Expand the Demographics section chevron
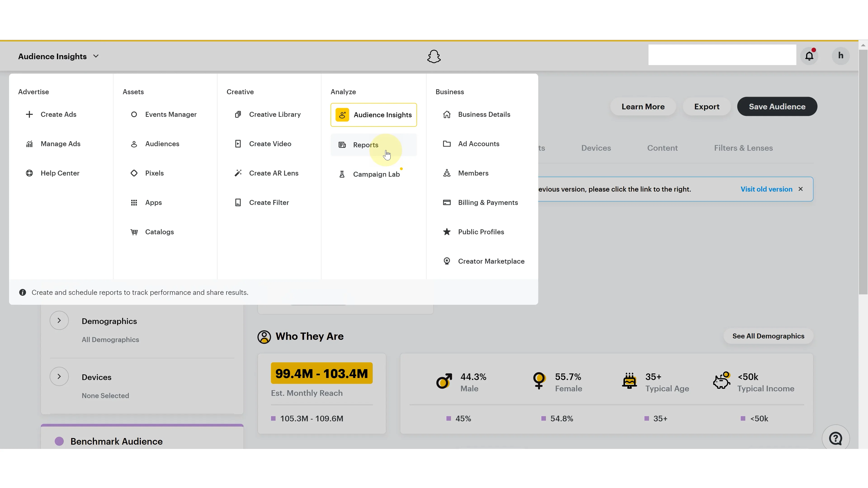The image size is (868, 488). pos(59,320)
